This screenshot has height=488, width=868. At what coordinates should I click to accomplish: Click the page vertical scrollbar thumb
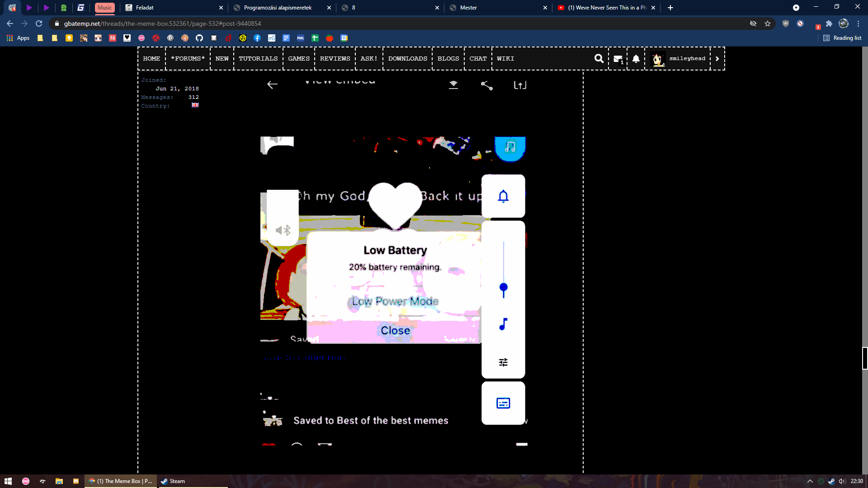coord(865,358)
